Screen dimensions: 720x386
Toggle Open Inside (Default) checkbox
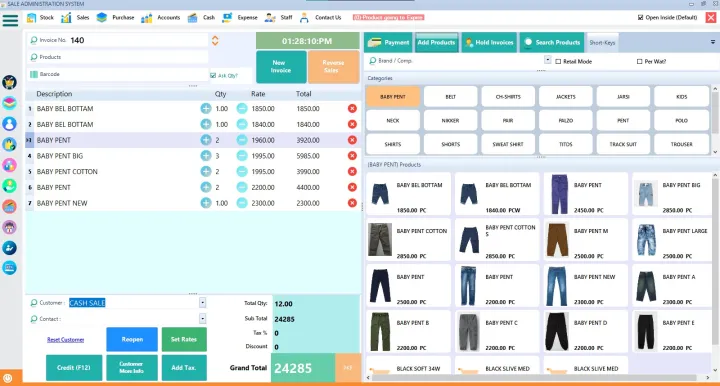point(640,17)
